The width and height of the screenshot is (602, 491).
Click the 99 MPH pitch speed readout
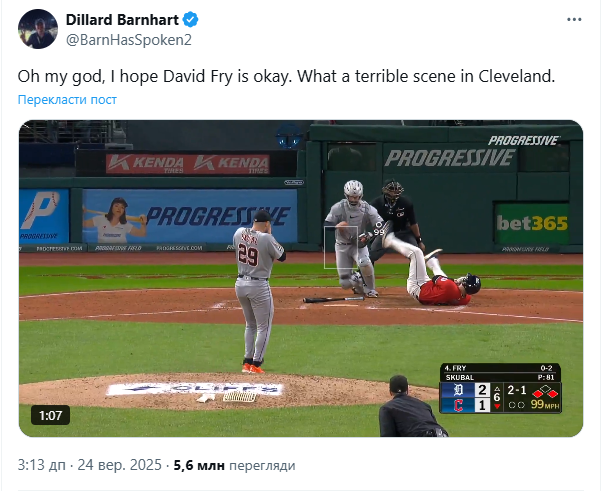(x=544, y=405)
